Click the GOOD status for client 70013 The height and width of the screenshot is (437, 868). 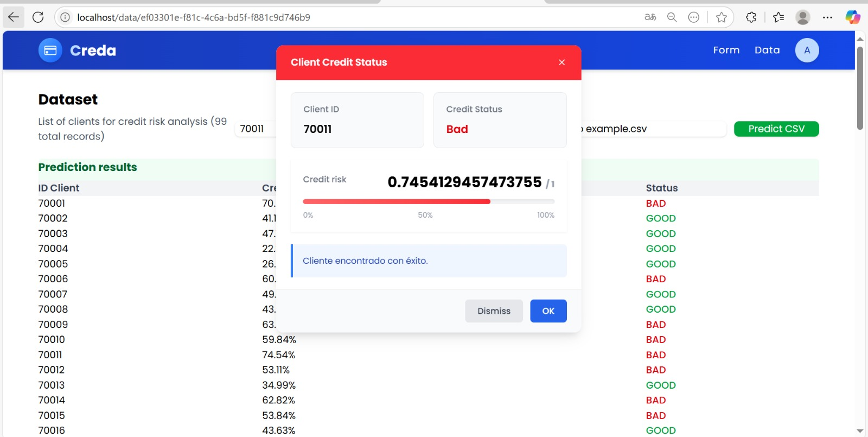(x=661, y=385)
